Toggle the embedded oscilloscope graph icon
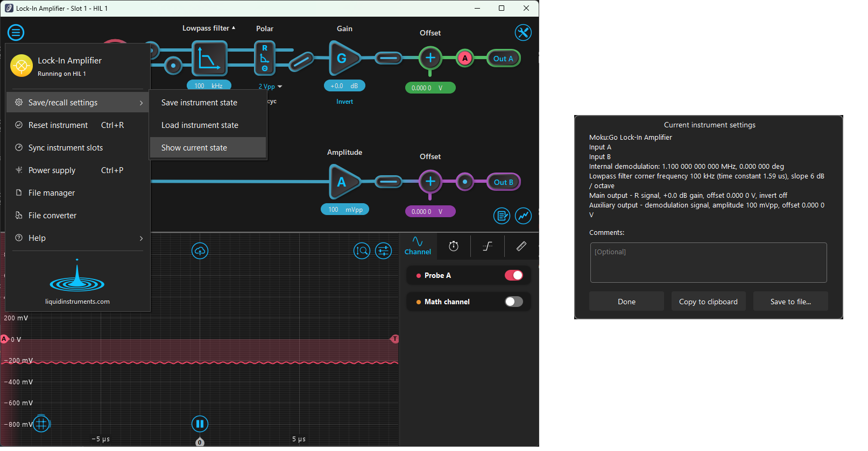Screen dimensions: 868x451 [x=524, y=216]
